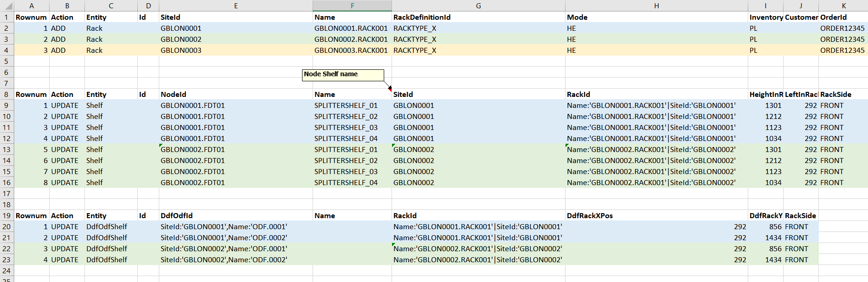Image resolution: width=868 pixels, height=282 pixels.
Task: Click the RackSide header in row 8
Action: tap(843, 94)
